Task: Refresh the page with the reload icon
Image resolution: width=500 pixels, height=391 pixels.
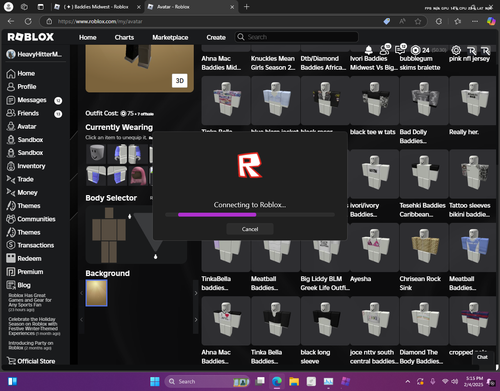Action: tap(28, 21)
